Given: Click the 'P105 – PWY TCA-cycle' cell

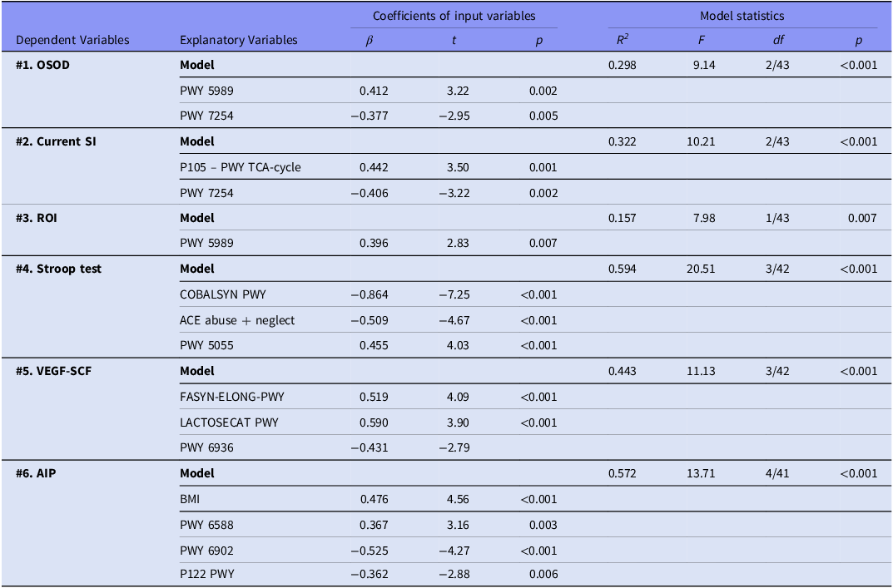Looking at the screenshot, I should tap(241, 167).
